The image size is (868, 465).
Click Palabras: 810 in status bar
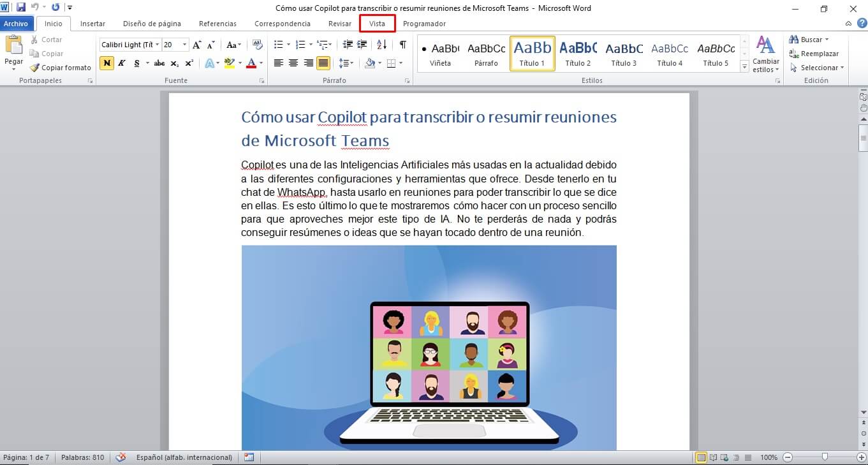82,457
